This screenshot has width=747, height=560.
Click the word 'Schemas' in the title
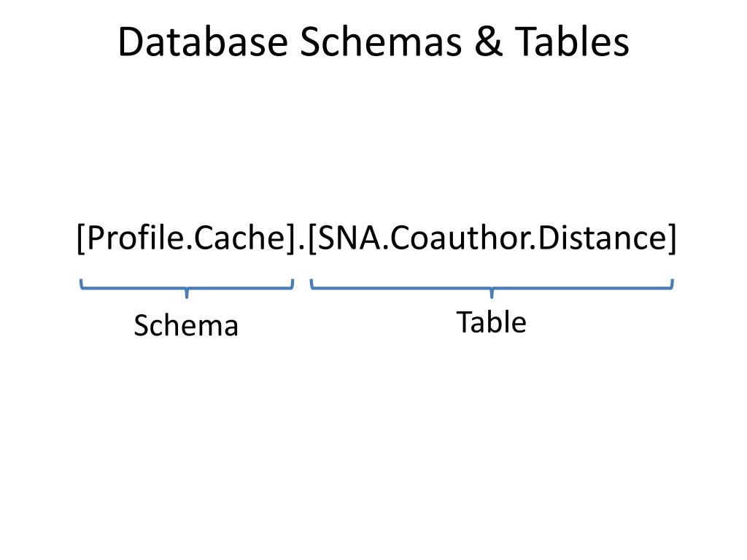[381, 42]
